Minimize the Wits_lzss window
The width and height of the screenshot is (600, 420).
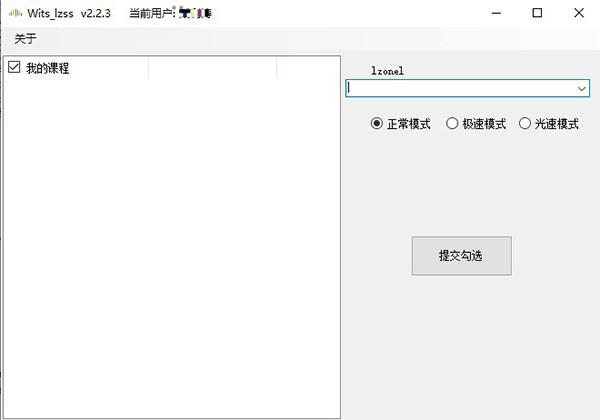(492, 13)
